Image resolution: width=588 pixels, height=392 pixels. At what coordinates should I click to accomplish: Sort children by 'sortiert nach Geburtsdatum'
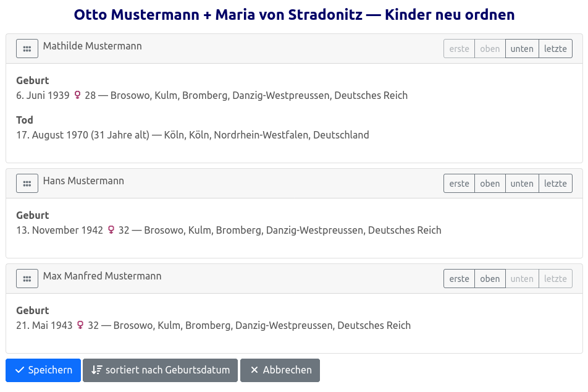point(160,370)
